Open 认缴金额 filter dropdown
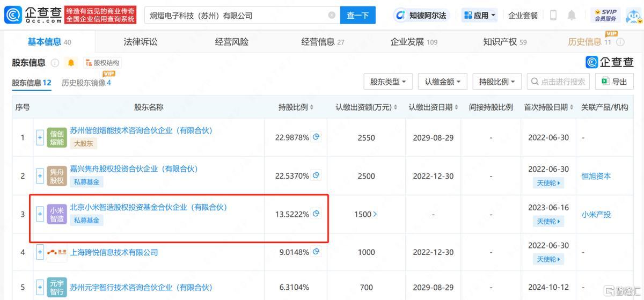Image resolution: width=644 pixels, height=300 pixels. [x=443, y=82]
